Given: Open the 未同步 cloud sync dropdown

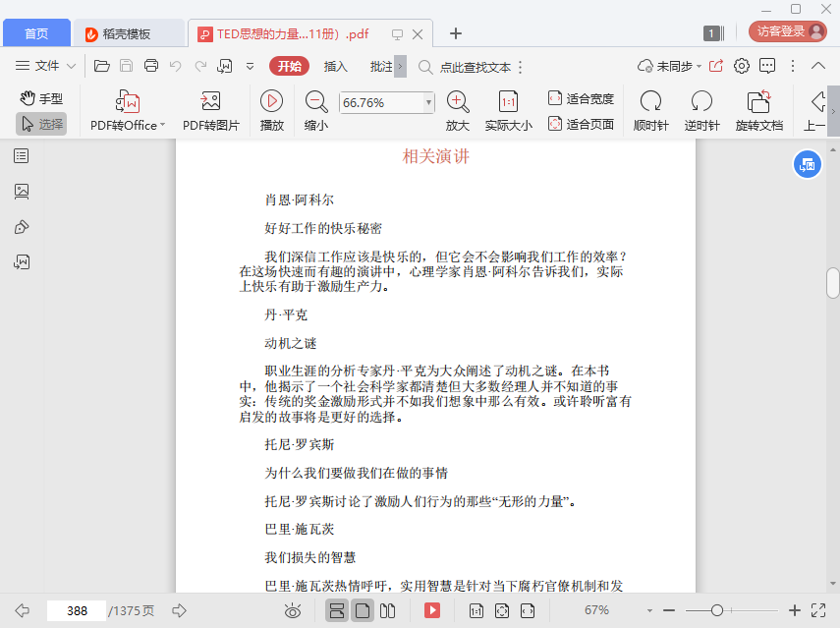Looking at the screenshot, I should coord(669,66).
